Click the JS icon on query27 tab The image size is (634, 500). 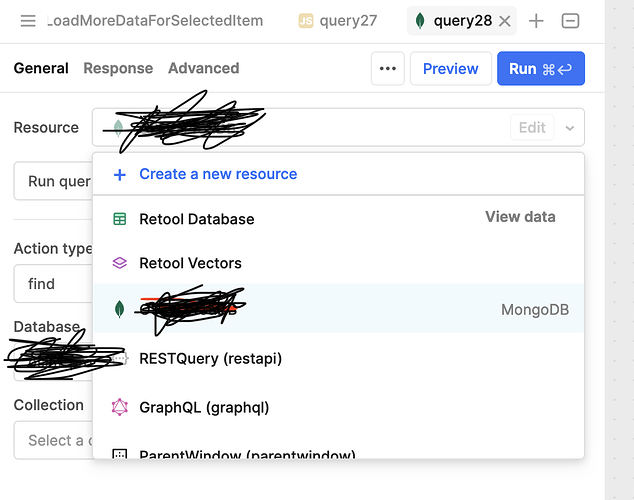pos(306,21)
